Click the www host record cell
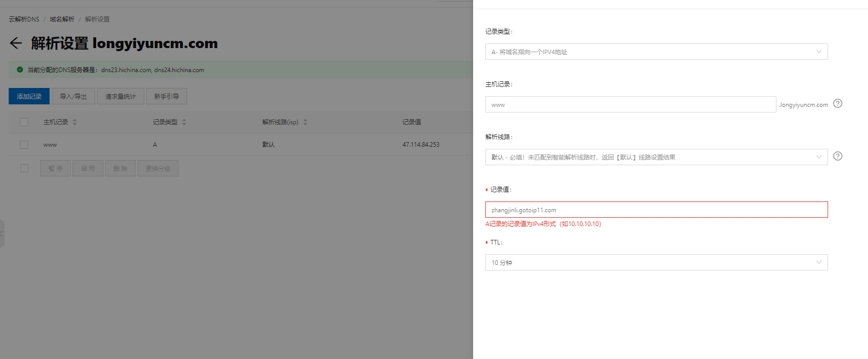868x359 pixels. click(50, 145)
